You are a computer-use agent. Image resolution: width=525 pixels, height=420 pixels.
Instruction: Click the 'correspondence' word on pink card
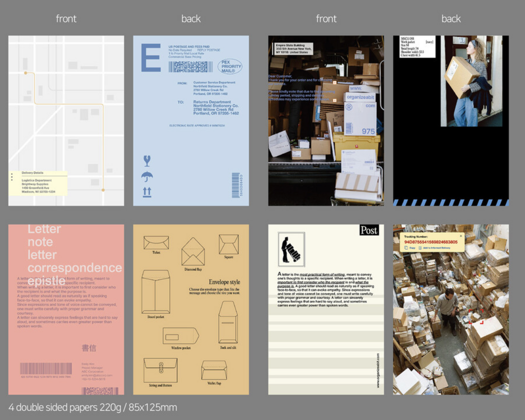(75, 268)
